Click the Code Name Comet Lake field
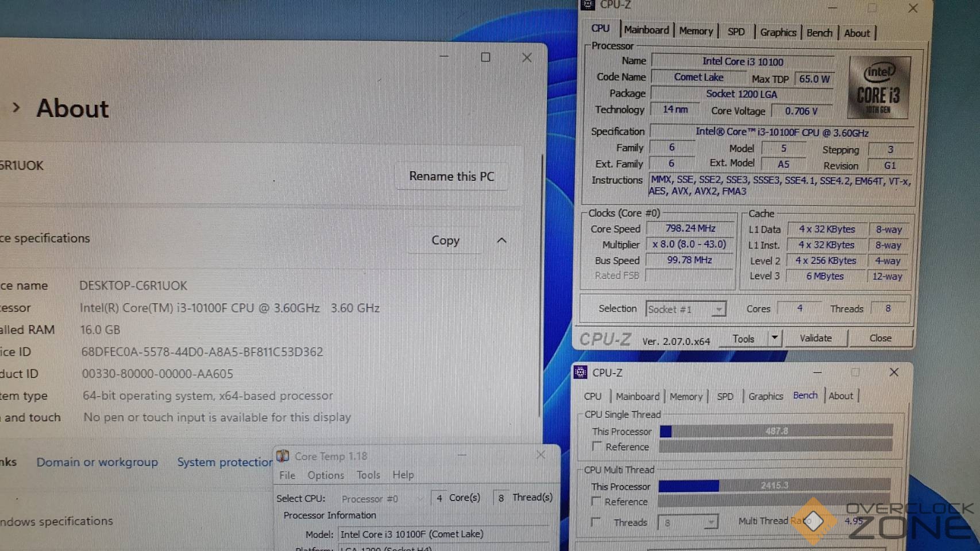This screenshot has width=980, height=551. click(x=699, y=77)
